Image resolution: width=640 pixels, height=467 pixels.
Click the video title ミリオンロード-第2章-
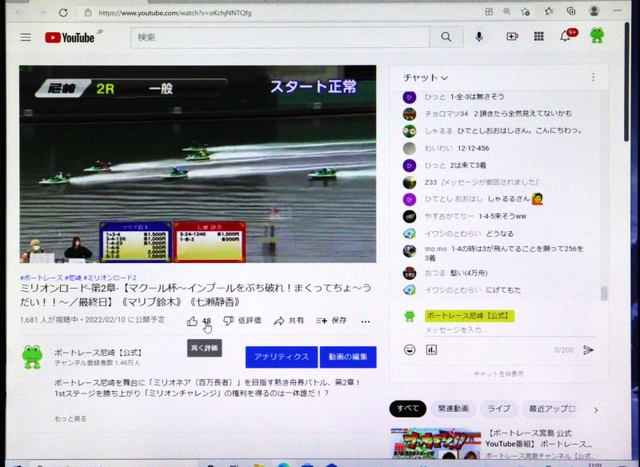(196, 295)
